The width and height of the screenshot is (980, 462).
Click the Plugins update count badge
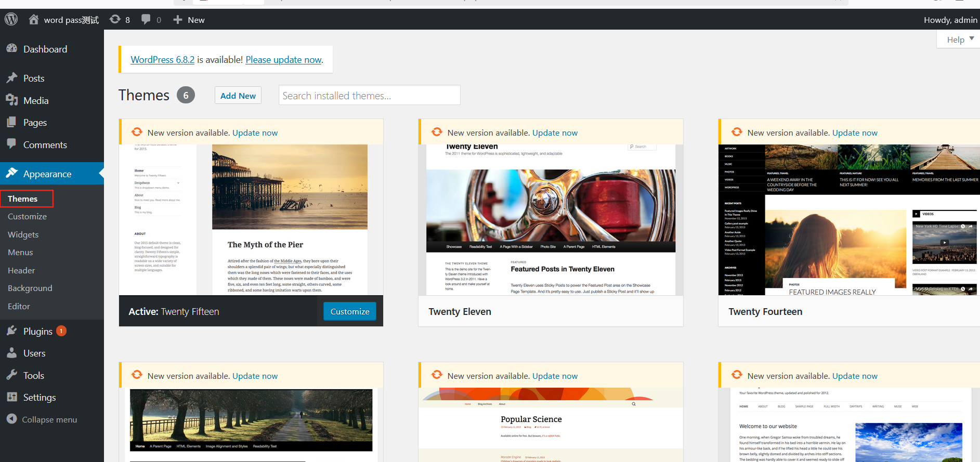tap(61, 331)
